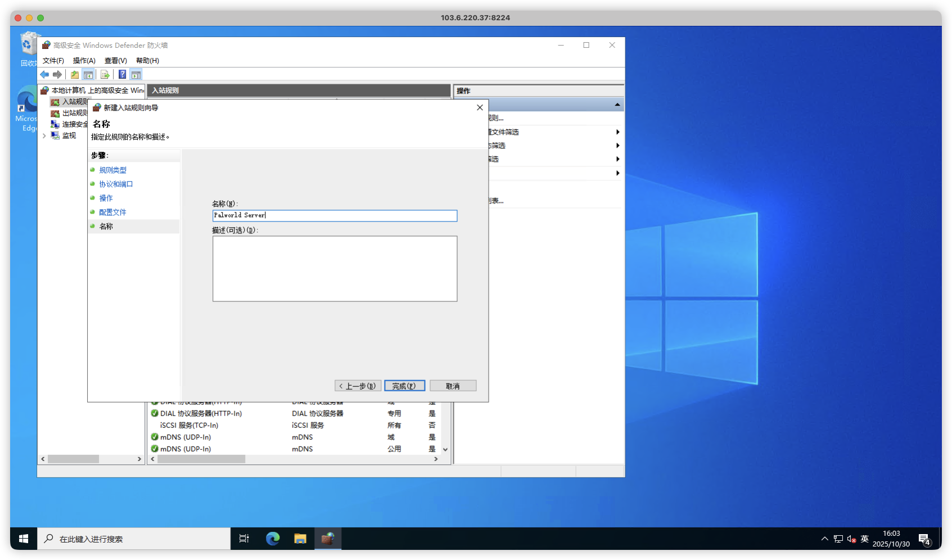Click the Up One Level folder icon
This screenshot has height=560, width=952.
click(74, 75)
